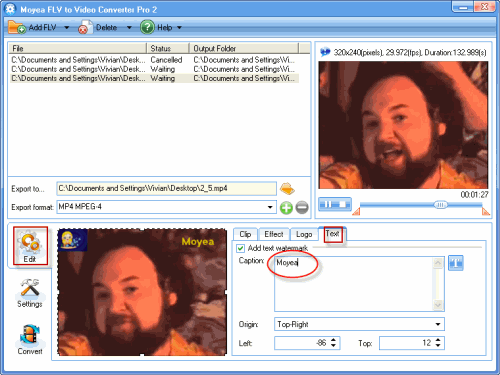Screen dimensions: 500x375
Task: Expand the Export format dropdown
Action: click(x=270, y=207)
